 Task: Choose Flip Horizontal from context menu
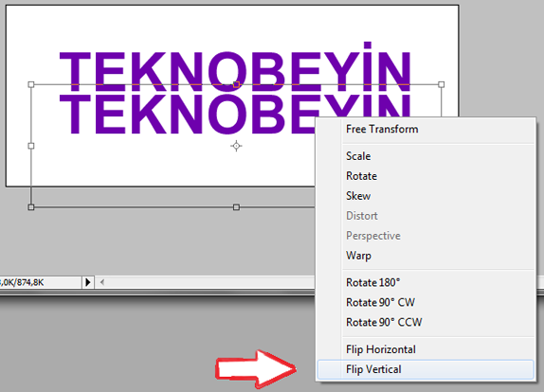426,349
